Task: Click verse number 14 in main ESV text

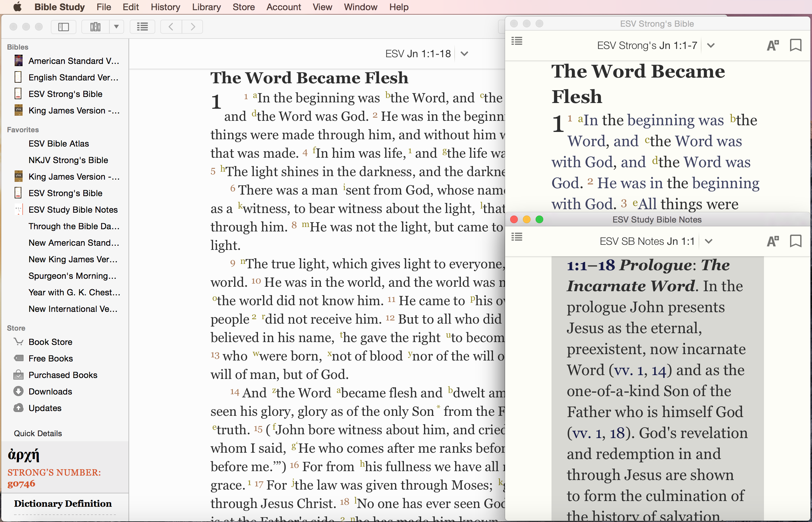Action: pos(235,392)
